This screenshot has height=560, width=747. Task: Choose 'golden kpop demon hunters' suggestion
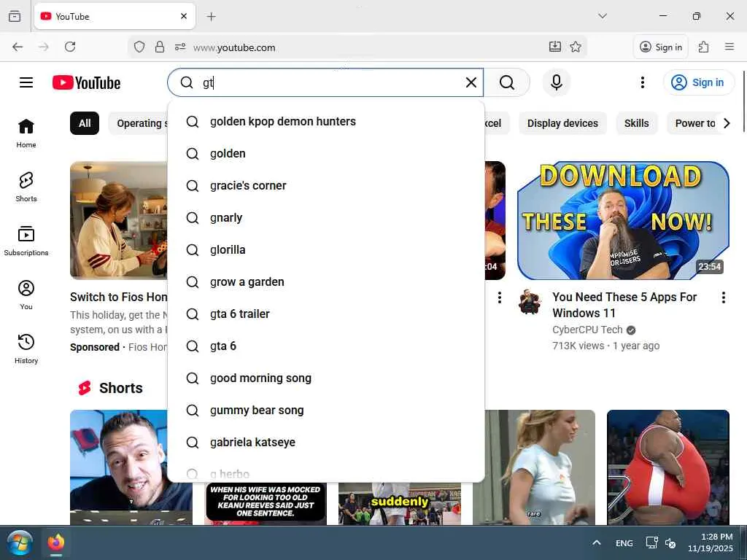(x=283, y=121)
